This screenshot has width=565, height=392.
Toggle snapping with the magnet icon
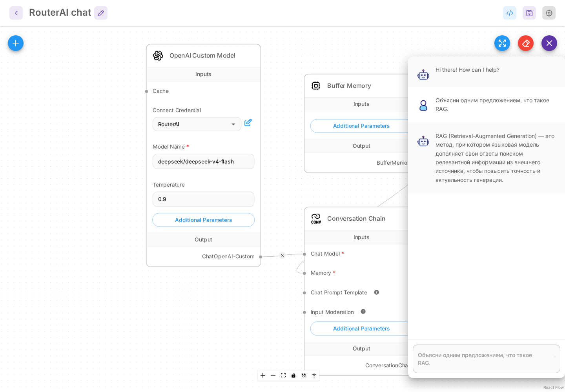pyautogui.click(x=304, y=376)
